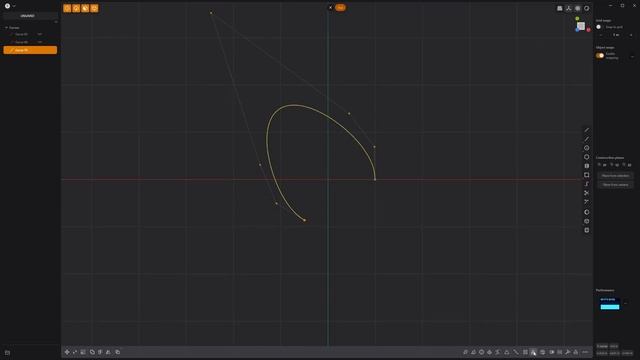
Task: Click Place from selection button
Action: [x=615, y=176]
